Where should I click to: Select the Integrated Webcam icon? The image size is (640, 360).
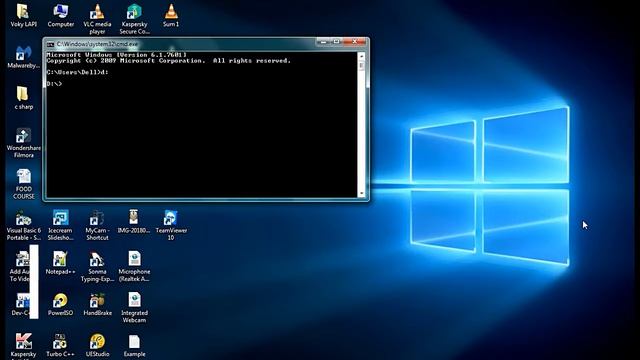coord(134,308)
